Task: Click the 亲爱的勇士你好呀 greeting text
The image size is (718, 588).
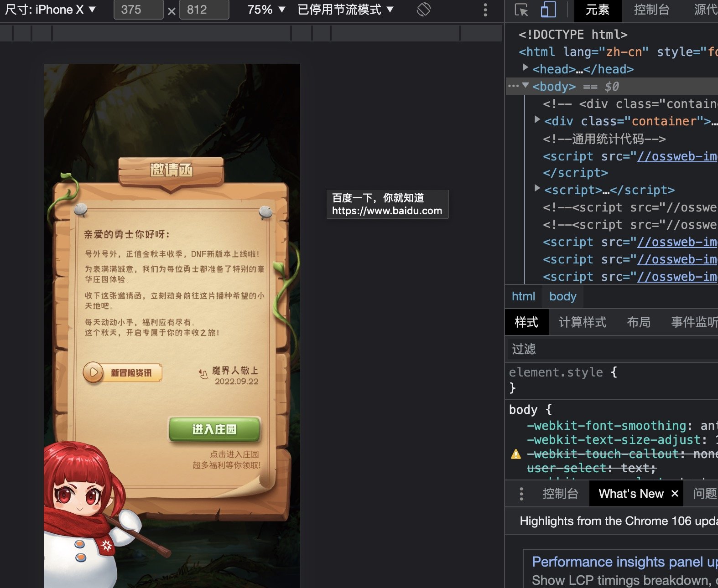Action: coord(127,234)
